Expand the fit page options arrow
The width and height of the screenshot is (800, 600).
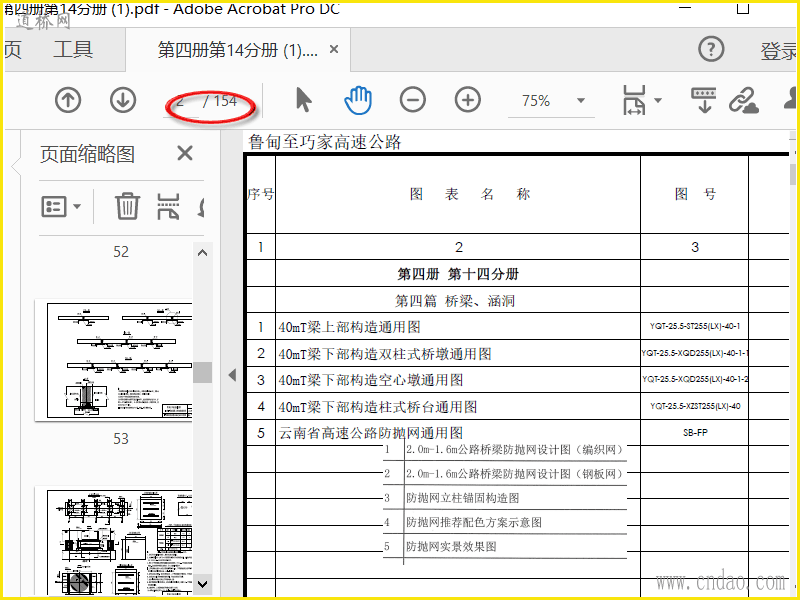coord(658,101)
